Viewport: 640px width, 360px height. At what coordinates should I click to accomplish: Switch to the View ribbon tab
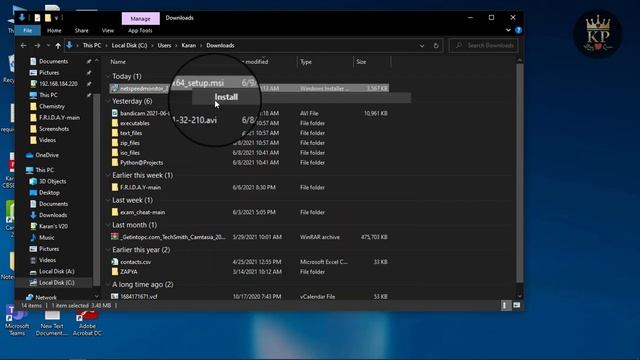click(108, 31)
